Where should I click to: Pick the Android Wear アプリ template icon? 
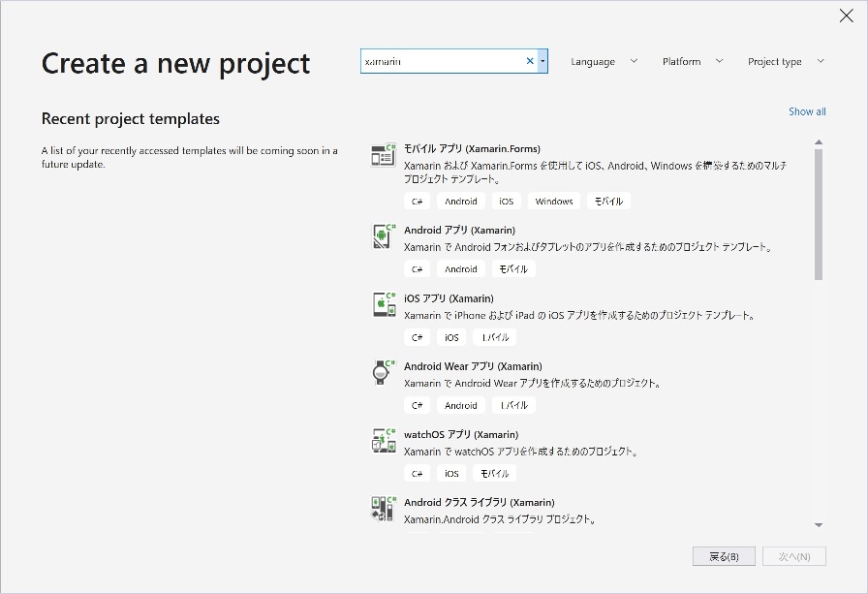pos(384,372)
